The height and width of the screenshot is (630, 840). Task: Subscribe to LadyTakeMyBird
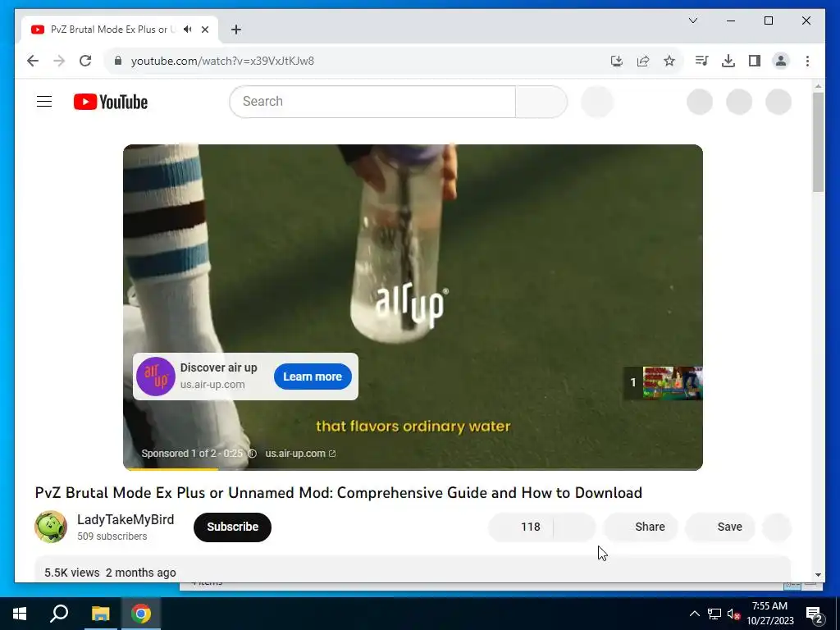[x=232, y=527]
